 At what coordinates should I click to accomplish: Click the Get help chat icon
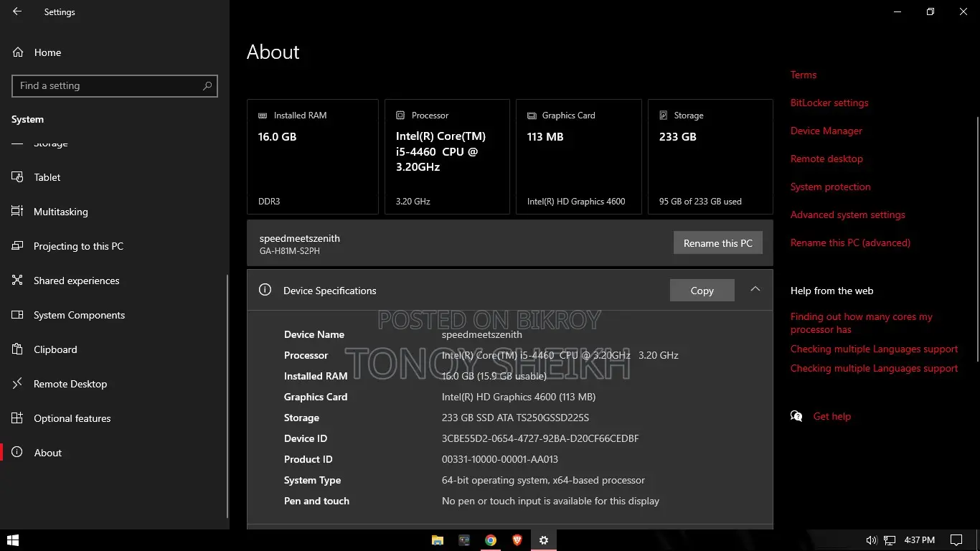coord(796,416)
